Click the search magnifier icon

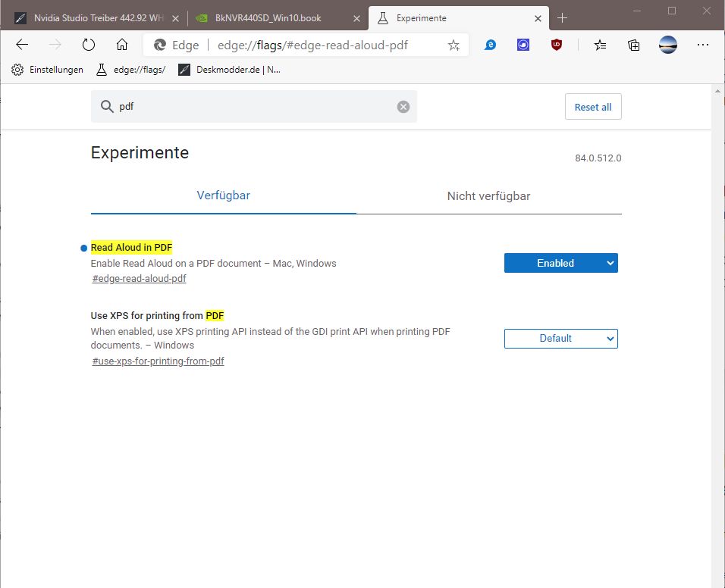[107, 107]
